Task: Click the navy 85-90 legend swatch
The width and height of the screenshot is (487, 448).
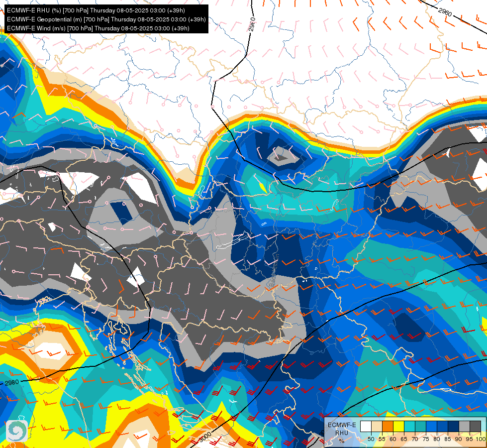Action: pyautogui.click(x=453, y=427)
